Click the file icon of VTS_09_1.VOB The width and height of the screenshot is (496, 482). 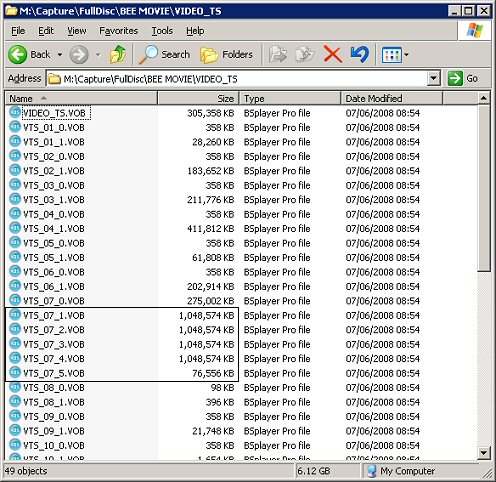15,430
